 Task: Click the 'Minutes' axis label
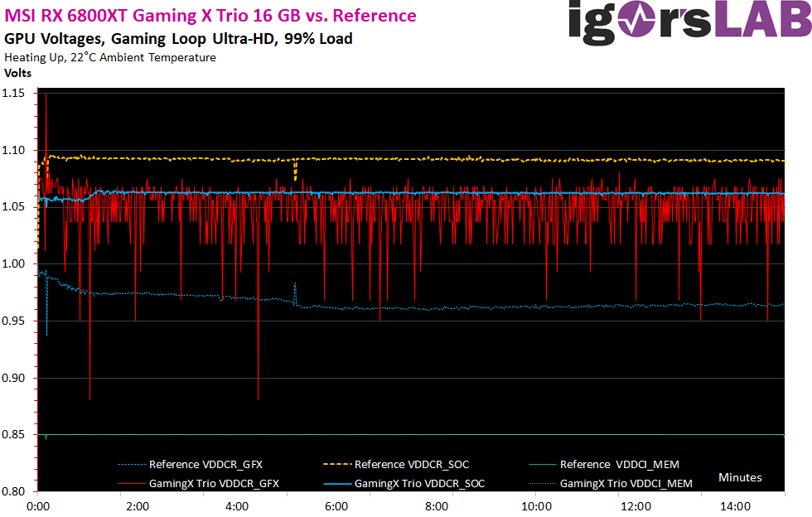[740, 477]
